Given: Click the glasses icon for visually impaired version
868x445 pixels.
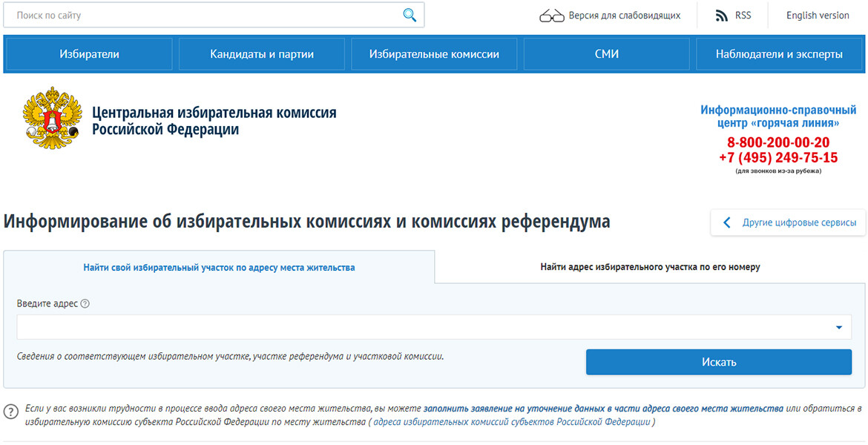Looking at the screenshot, I should click(551, 16).
